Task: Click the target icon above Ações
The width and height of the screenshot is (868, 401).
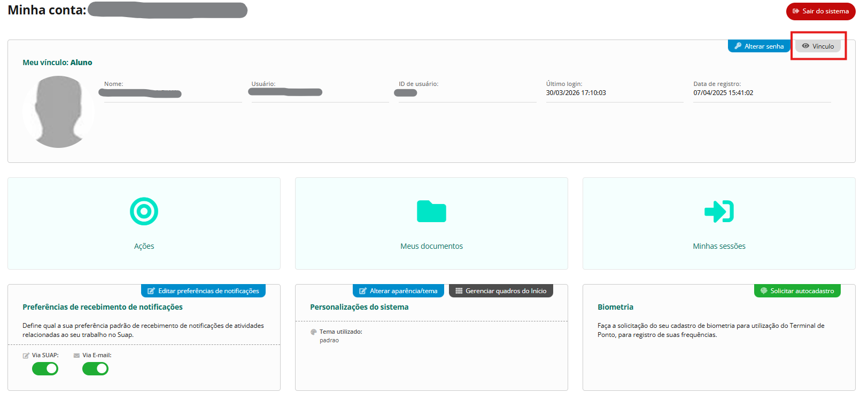Action: point(144,211)
